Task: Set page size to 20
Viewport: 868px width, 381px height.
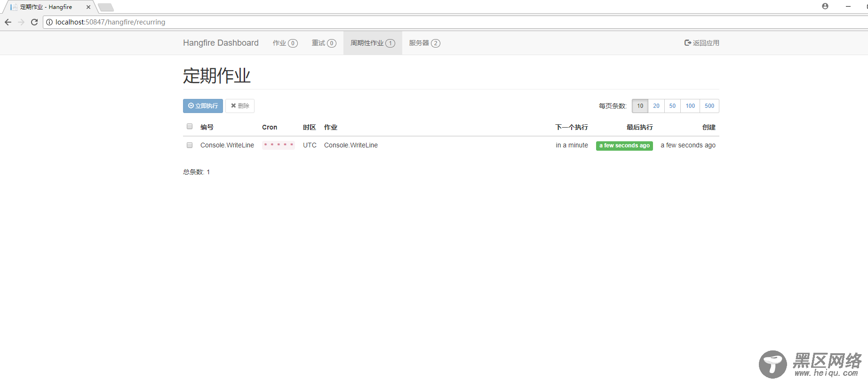Action: pos(656,106)
